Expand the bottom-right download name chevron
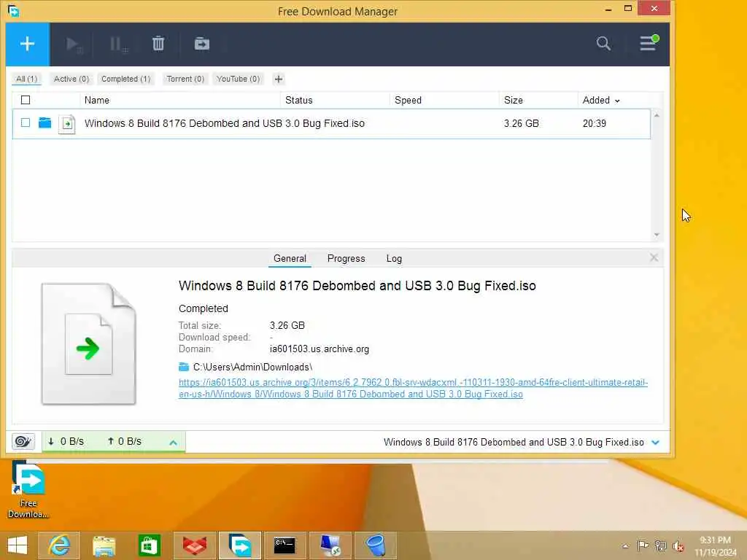The width and height of the screenshot is (747, 560). (656, 443)
